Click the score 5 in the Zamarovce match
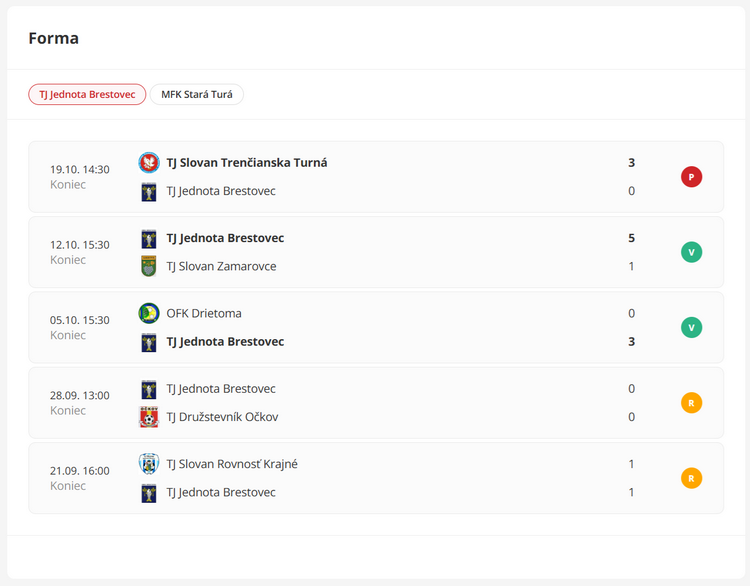This screenshot has width=750, height=586. [x=631, y=238]
